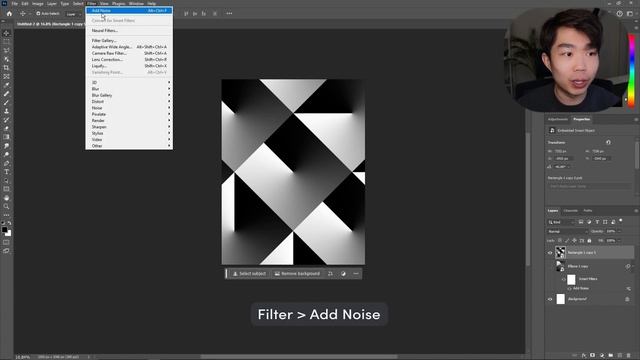640x360 pixels.
Task: Select the Object Selection tool
Action: (x=6, y=59)
